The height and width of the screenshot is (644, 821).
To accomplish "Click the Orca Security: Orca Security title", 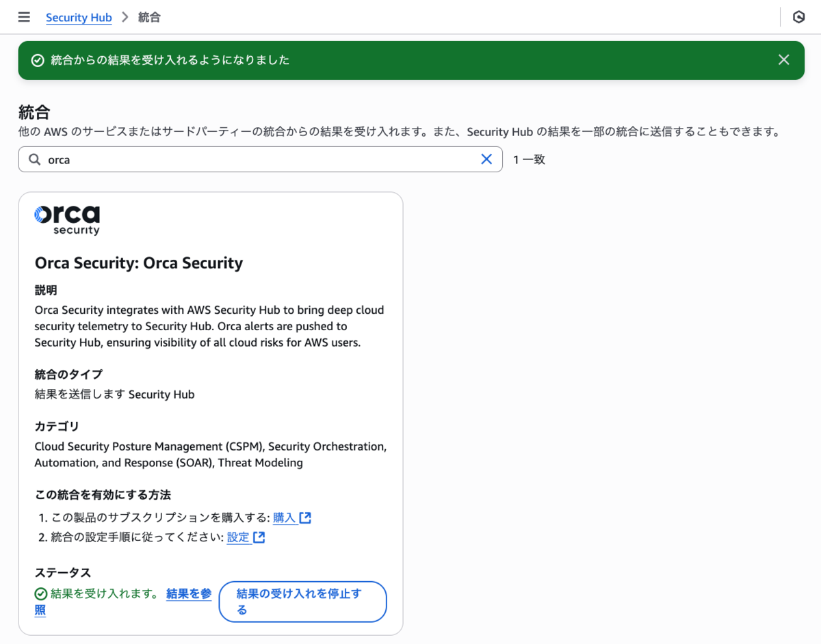I will (x=139, y=263).
